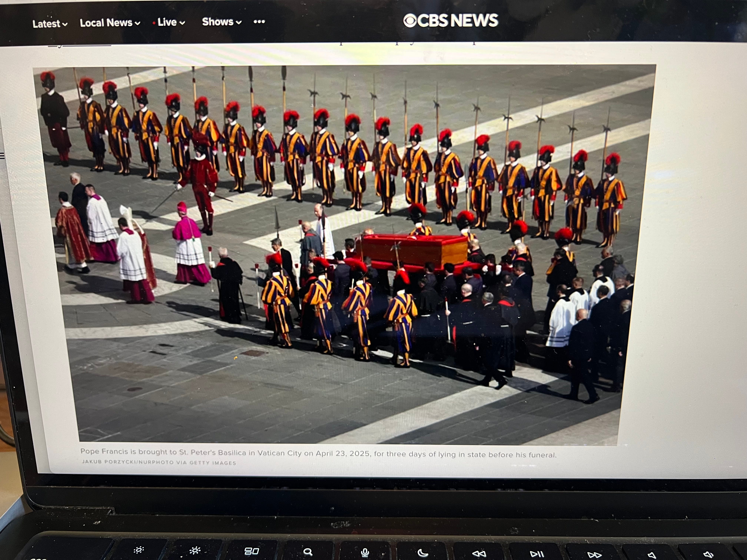Expand the Local News menu
Screen dimensions: 747x560
[110, 23]
